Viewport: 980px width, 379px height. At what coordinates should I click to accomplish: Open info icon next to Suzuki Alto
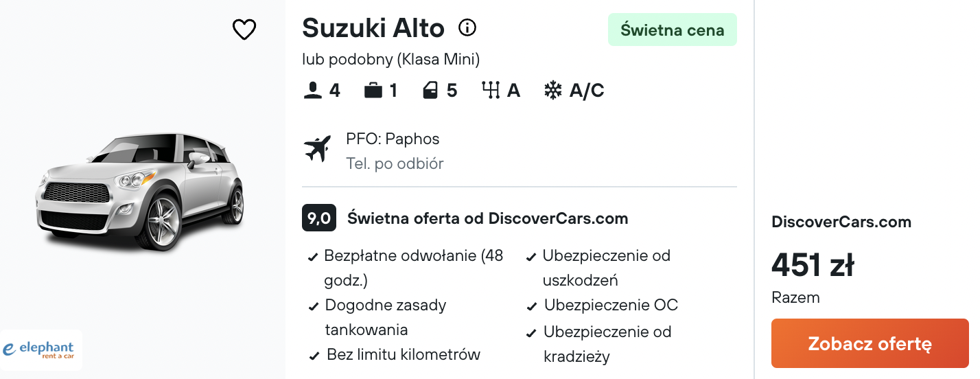pyautogui.click(x=467, y=27)
